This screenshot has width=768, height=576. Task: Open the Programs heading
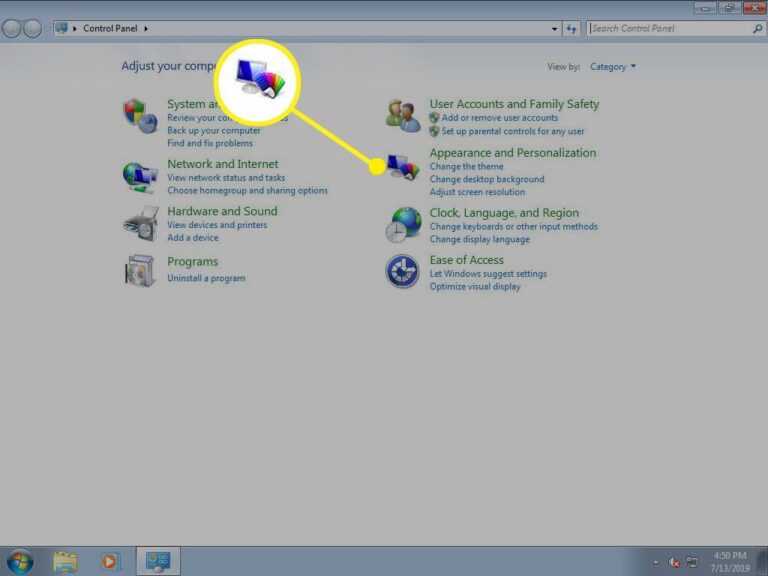(192, 262)
